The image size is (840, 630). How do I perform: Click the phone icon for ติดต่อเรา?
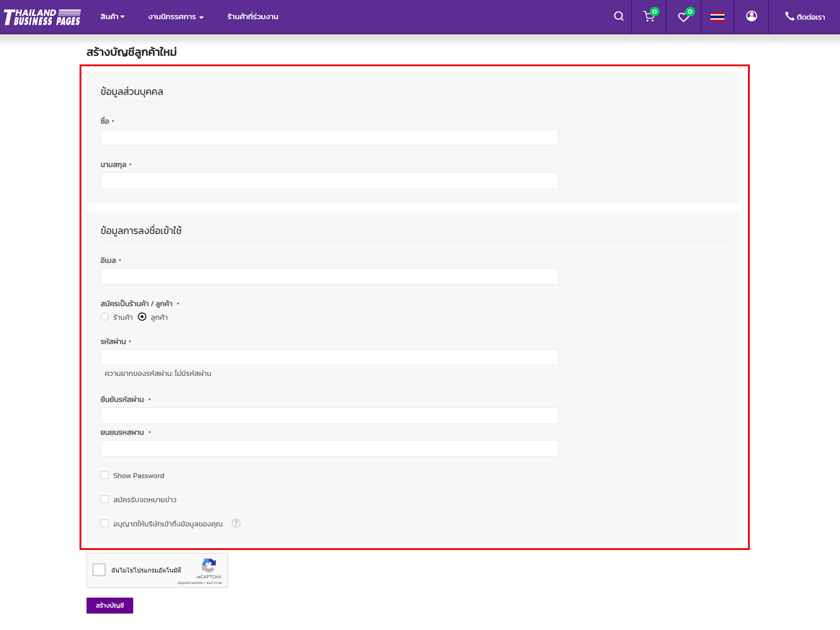tap(789, 16)
